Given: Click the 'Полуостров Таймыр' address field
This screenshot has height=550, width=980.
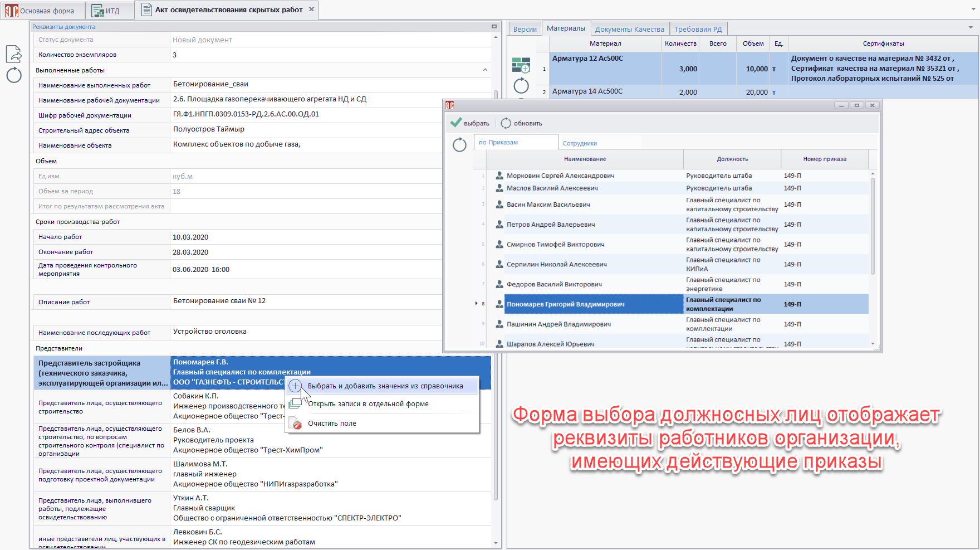Looking at the screenshot, I should (x=306, y=130).
